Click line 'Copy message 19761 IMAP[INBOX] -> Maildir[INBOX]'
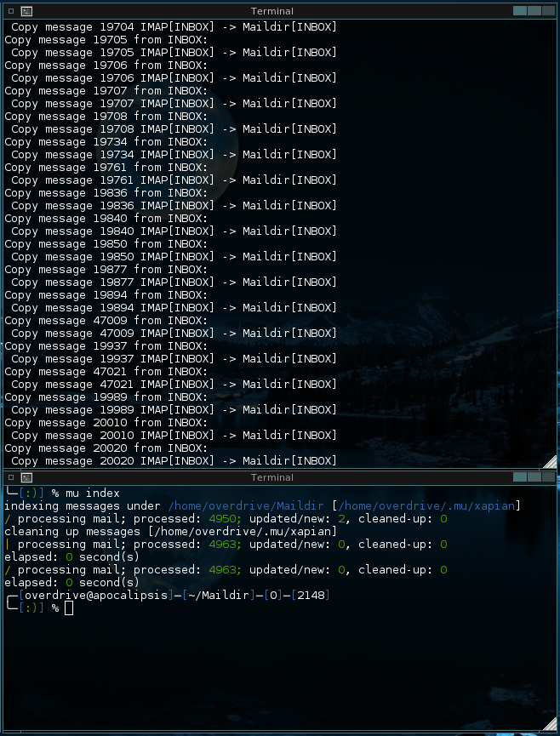Image resolution: width=560 pixels, height=736 pixels. [174, 180]
